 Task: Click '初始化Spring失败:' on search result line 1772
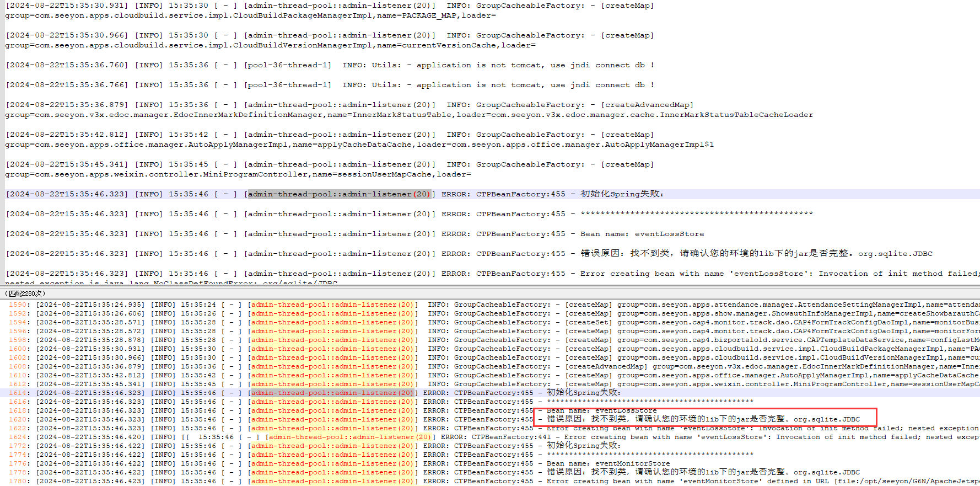coord(584,446)
